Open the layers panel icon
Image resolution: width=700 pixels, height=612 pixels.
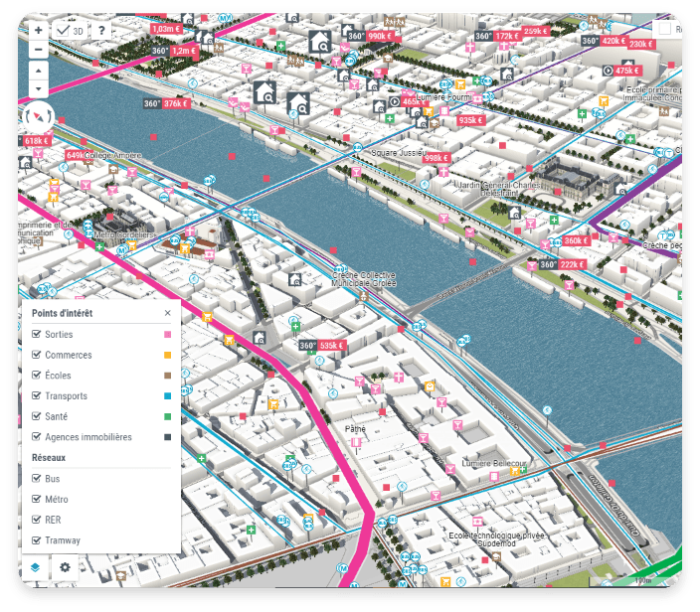click(36, 567)
